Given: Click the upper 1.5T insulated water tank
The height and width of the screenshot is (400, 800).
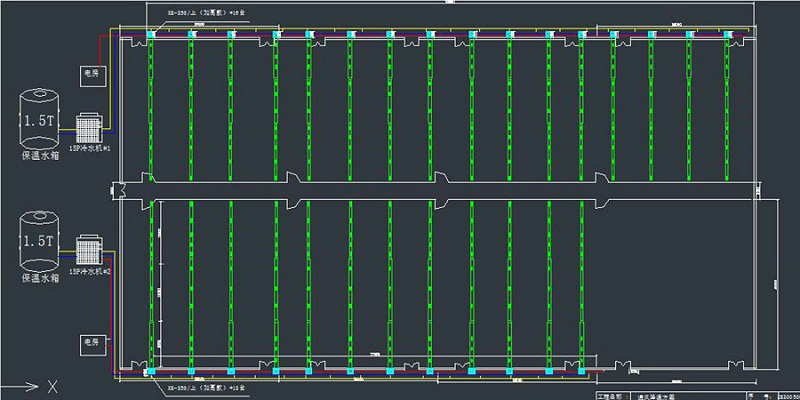Looking at the screenshot, I should pyautogui.click(x=39, y=120).
